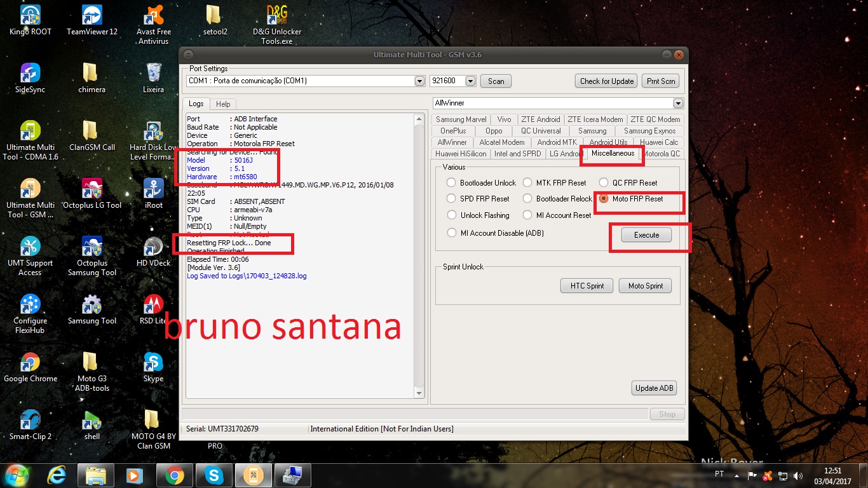The height and width of the screenshot is (488, 868).
Task: Switch to the Intel and SPRD tab
Action: coord(518,154)
